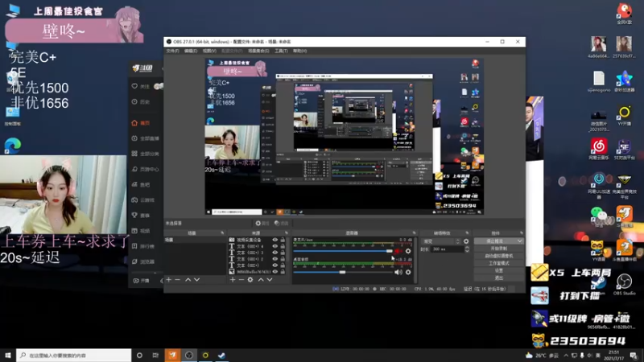The image size is (644, 362).
Task: Open OBS View menu
Action: [x=209, y=51]
